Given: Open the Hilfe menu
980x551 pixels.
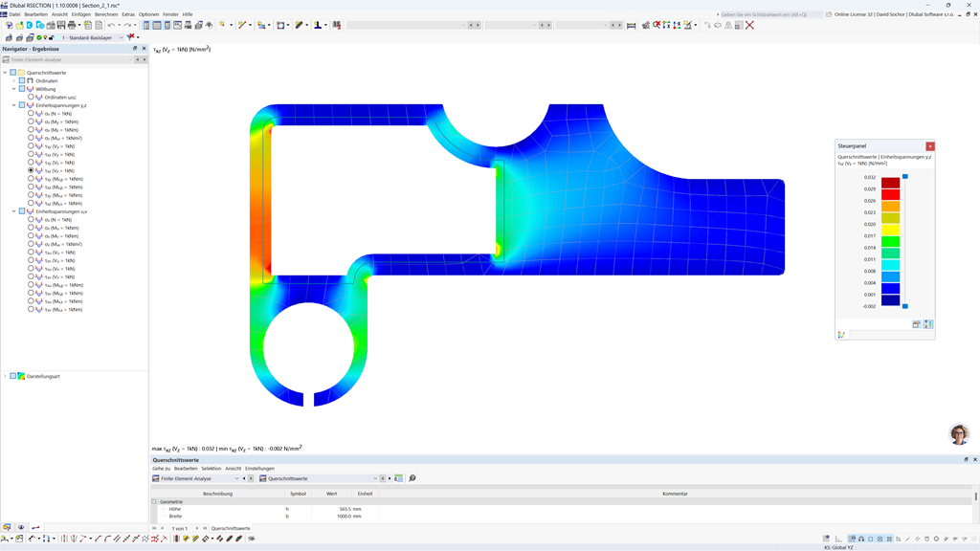Looking at the screenshot, I should (x=188, y=13).
